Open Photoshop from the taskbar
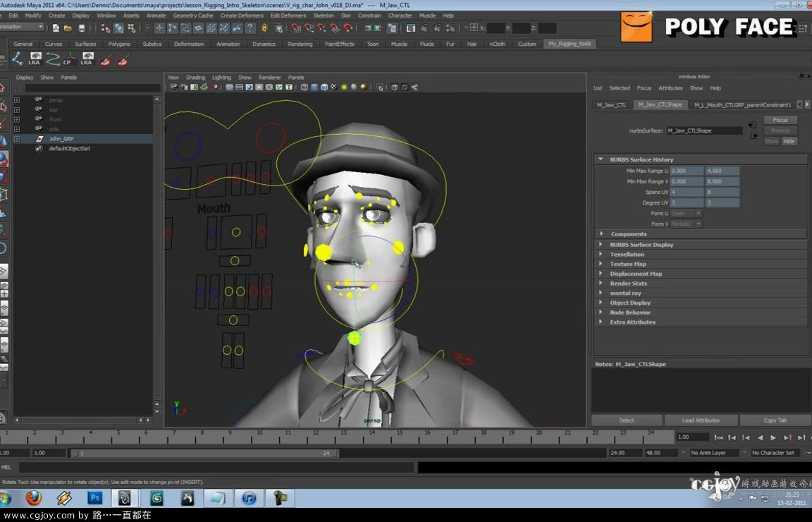812x522 pixels. 94,498
